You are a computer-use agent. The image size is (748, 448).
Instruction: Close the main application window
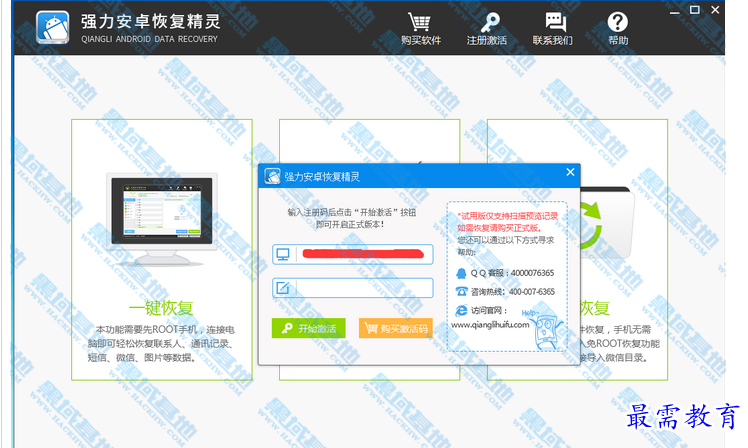coord(715,10)
